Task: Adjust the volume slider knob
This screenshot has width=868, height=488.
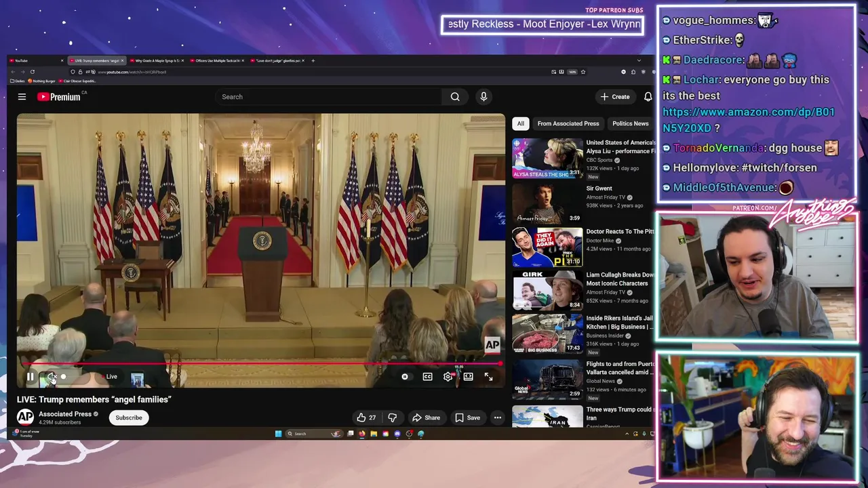Action: 63,377
